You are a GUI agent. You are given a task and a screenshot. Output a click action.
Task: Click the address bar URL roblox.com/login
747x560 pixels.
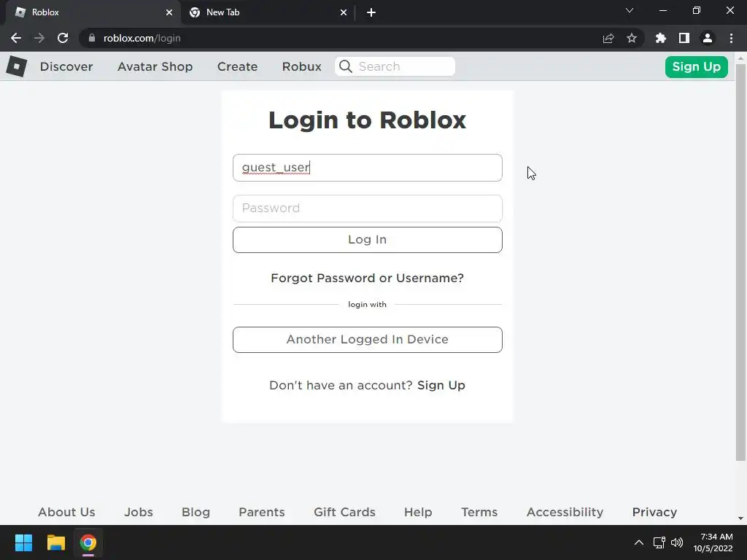pos(142,38)
